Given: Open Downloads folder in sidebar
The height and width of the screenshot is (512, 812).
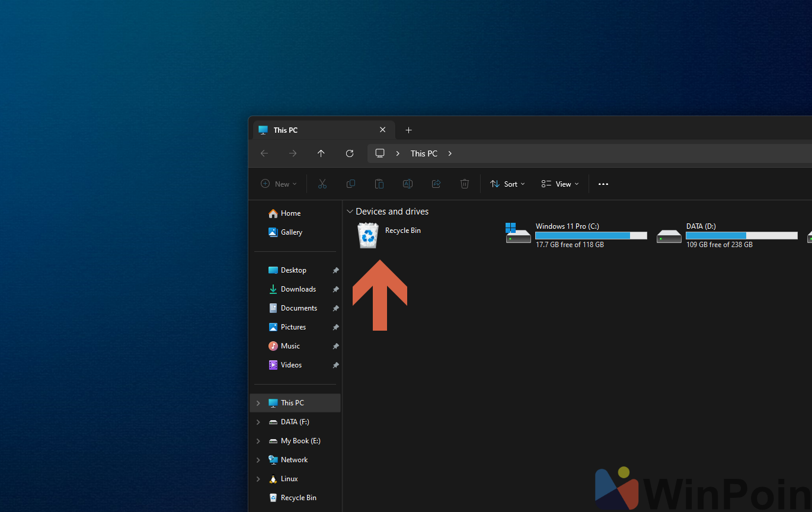Looking at the screenshot, I should (298, 289).
